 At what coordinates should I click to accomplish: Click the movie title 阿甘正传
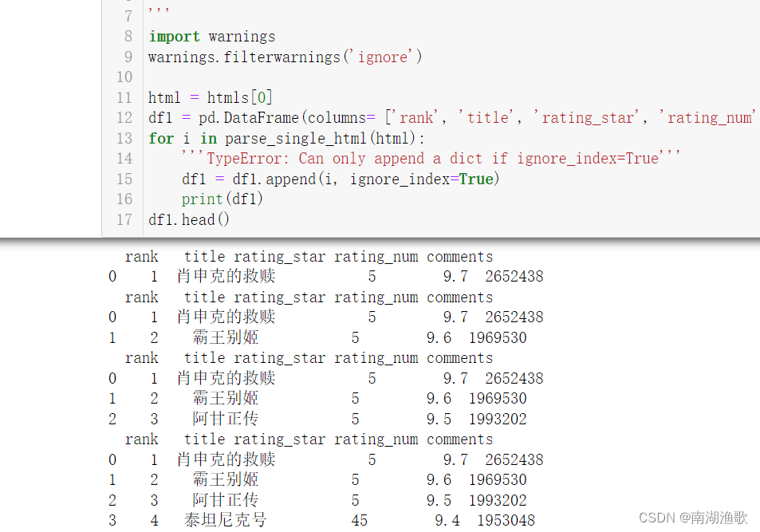(225, 419)
